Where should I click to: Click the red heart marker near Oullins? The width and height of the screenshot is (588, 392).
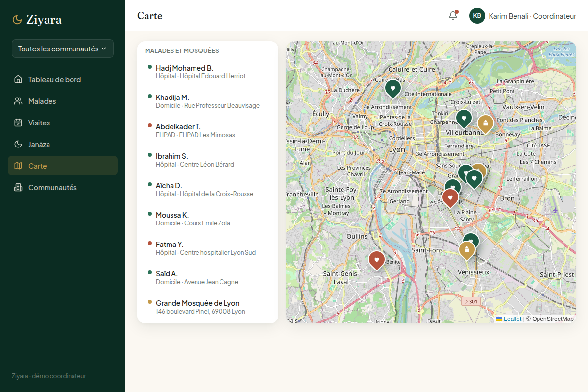point(376,261)
